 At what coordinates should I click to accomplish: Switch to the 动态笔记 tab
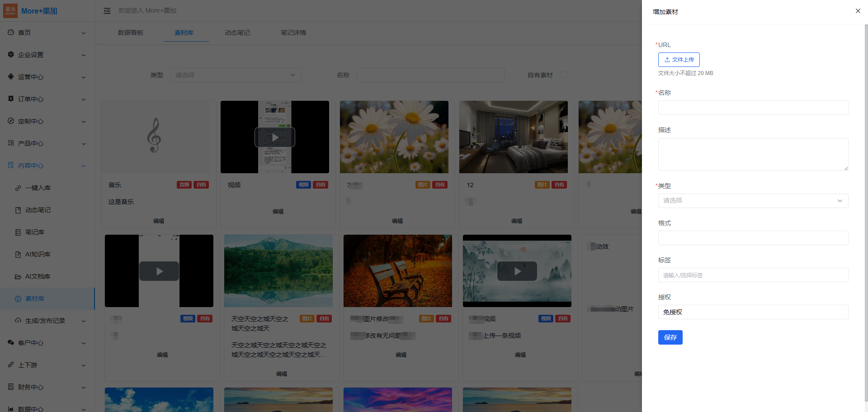point(237,33)
